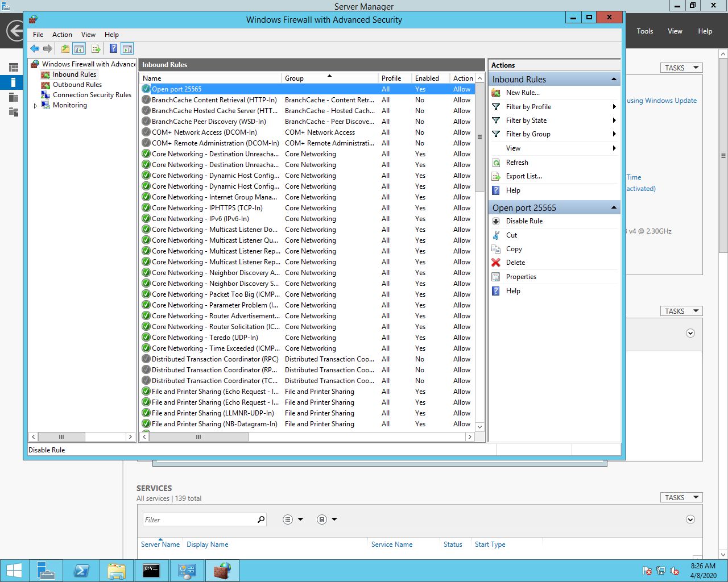
Task: Click the blue Help toolbar icon
Action: point(113,49)
